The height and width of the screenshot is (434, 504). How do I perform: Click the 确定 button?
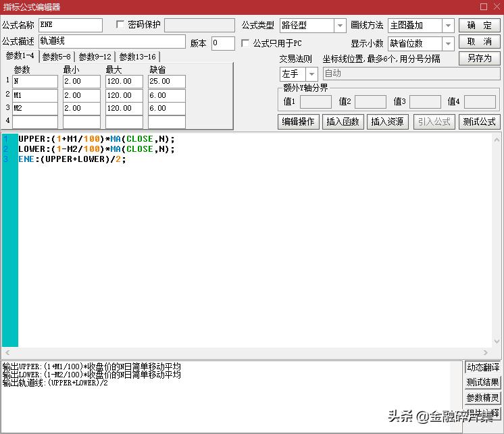(x=480, y=25)
